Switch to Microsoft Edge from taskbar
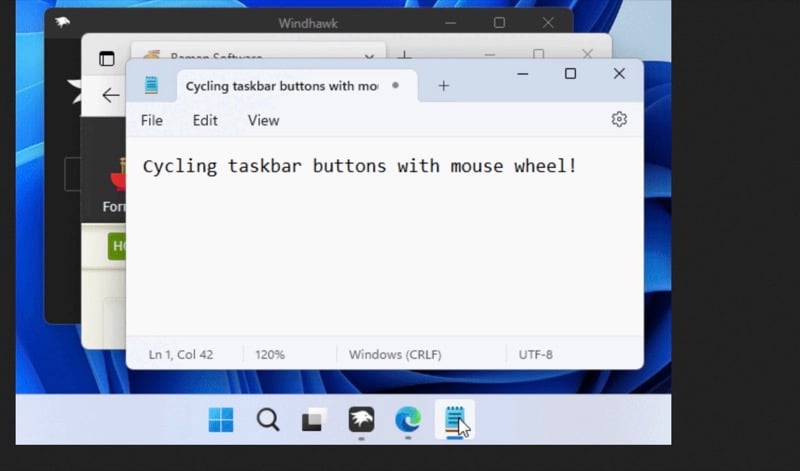This screenshot has height=471, width=800. click(408, 419)
